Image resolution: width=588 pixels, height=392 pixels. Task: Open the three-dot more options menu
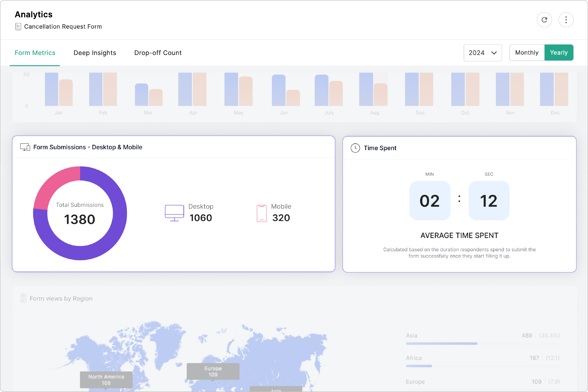pyautogui.click(x=566, y=20)
